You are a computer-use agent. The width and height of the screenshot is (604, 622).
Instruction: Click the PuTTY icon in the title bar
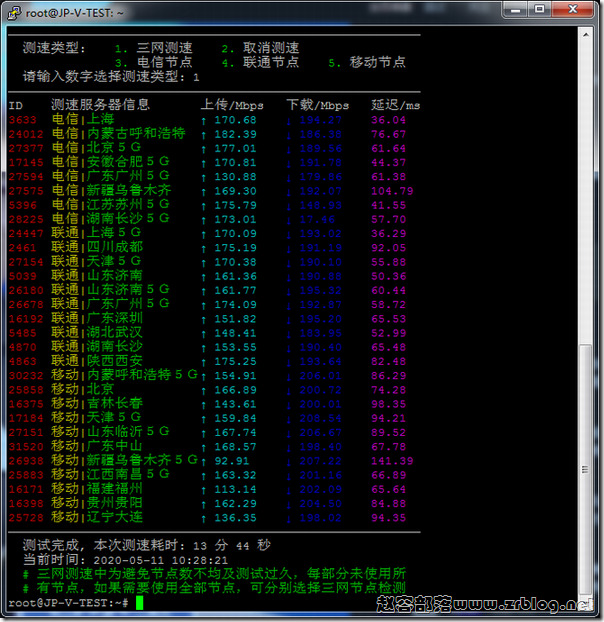point(15,13)
